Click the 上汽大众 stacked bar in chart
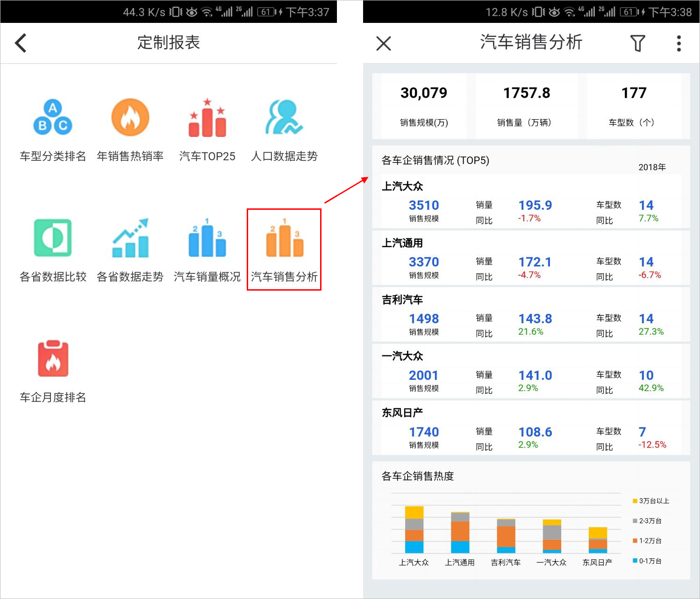The image size is (700, 599). 414,530
